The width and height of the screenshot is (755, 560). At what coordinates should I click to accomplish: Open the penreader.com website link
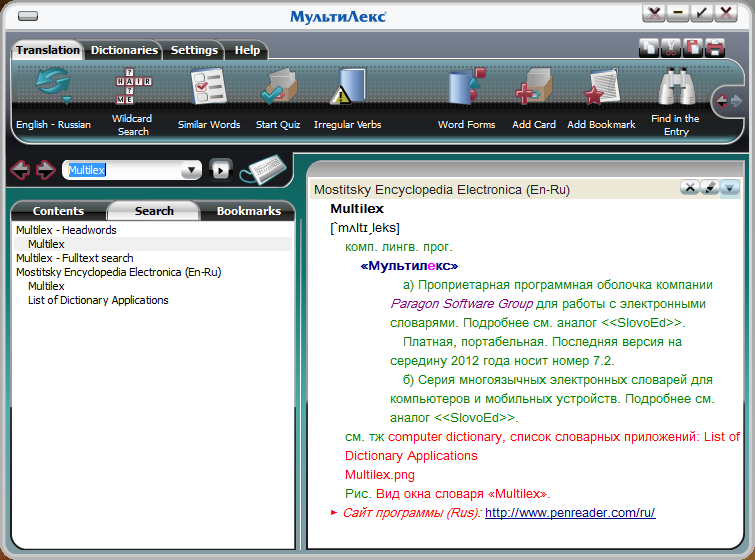click(570, 512)
